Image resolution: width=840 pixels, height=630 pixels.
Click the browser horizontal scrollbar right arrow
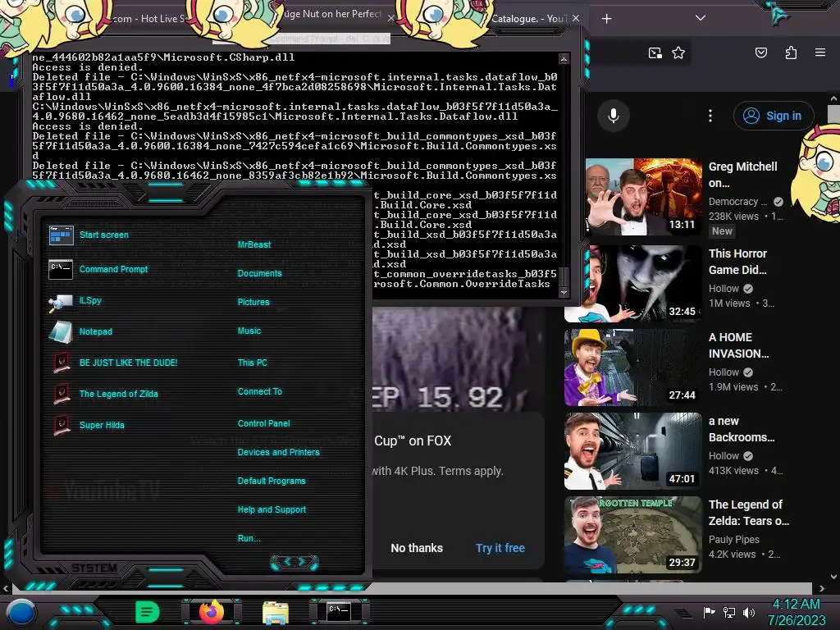pyautogui.click(x=821, y=588)
